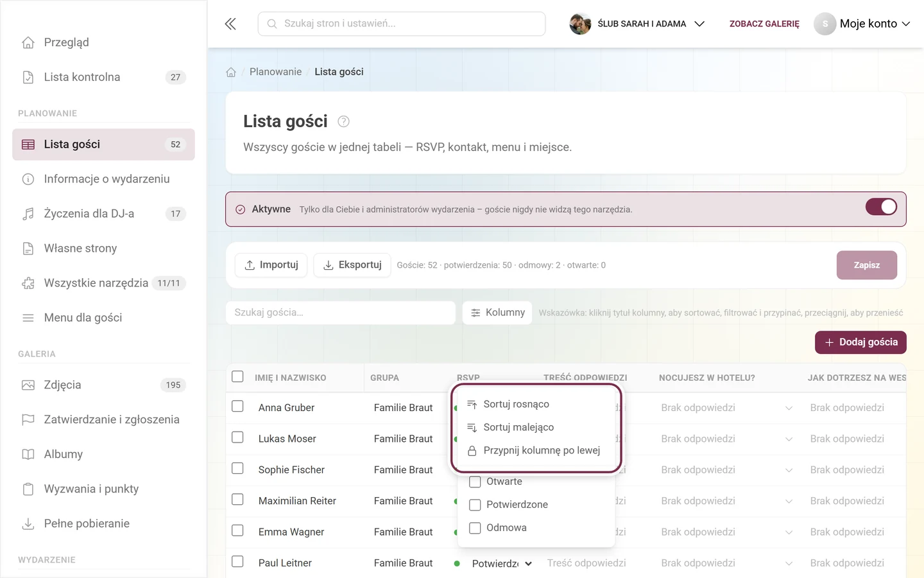Toggle the Aktywne switch off

click(x=881, y=207)
